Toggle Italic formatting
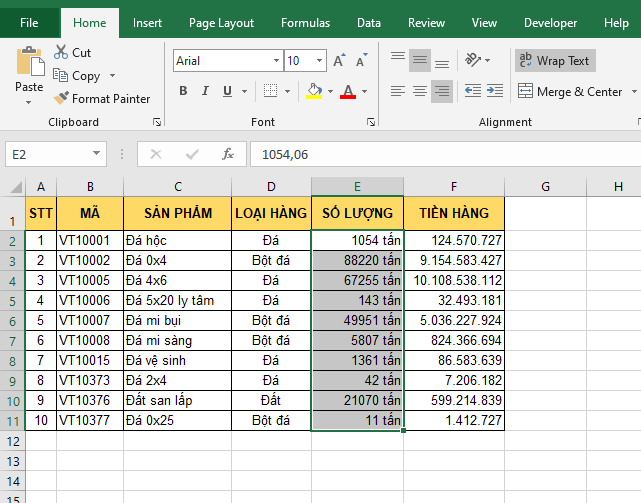Viewport: 641px width, 503px height. (x=207, y=91)
